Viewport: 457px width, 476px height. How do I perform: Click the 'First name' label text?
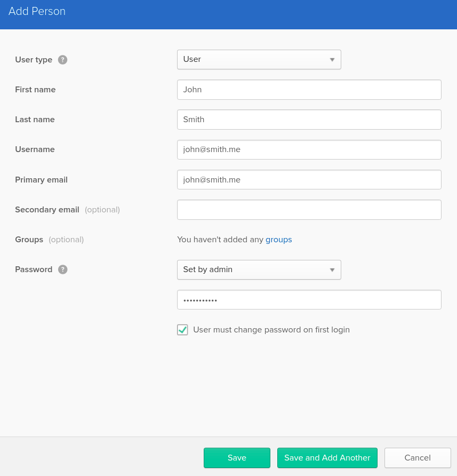click(x=35, y=90)
